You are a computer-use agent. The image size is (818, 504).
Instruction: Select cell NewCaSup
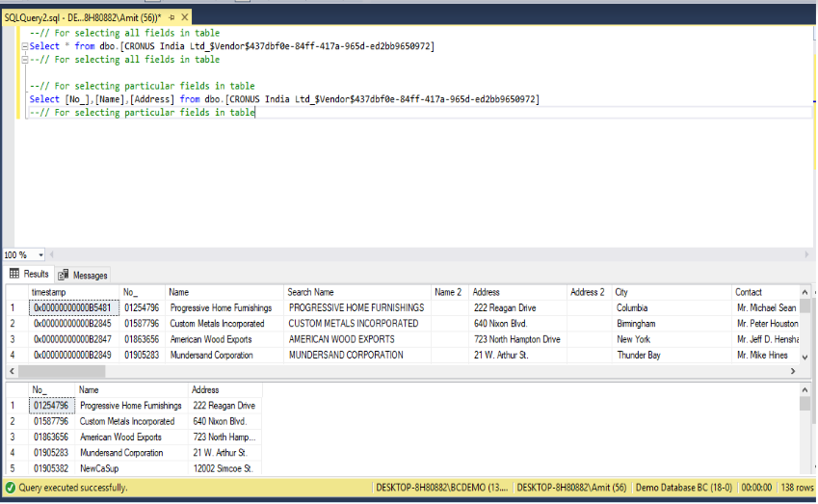click(x=132, y=468)
